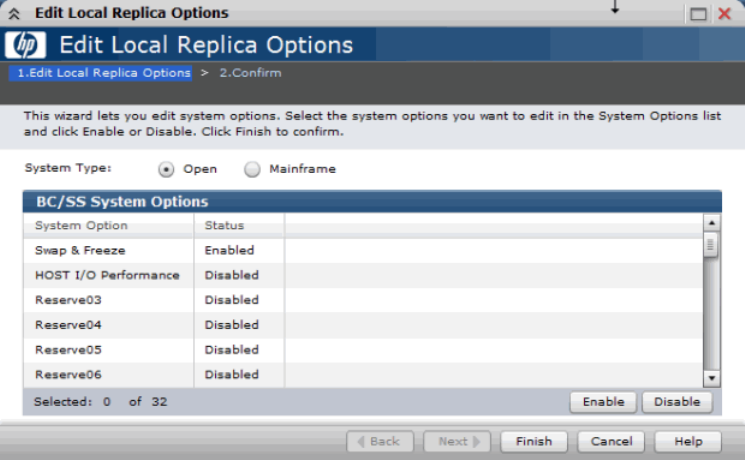The width and height of the screenshot is (745, 460).
Task: Click Finish to confirm changes
Action: (534, 441)
